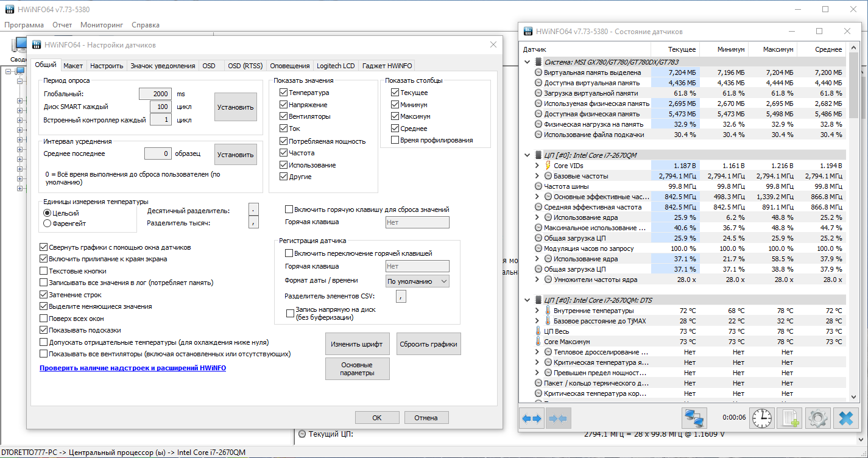Click the Сбросить графики button

click(x=428, y=343)
